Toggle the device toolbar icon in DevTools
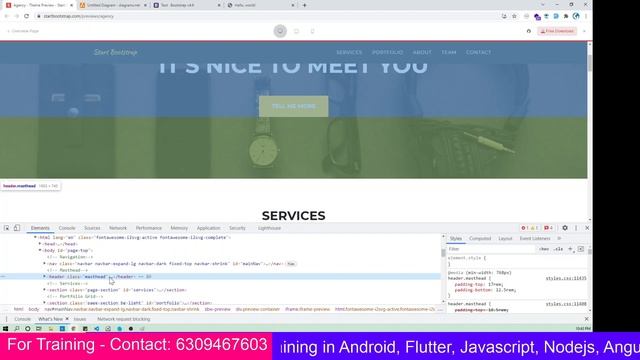The width and height of the screenshot is (640, 360). (17, 228)
